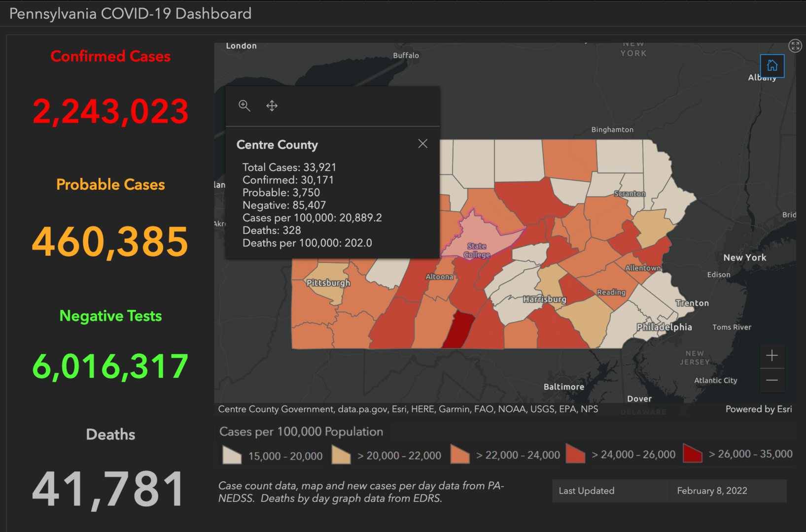The height and width of the screenshot is (532, 806).
Task: Expand map to fullscreen icon
Action: (x=795, y=46)
